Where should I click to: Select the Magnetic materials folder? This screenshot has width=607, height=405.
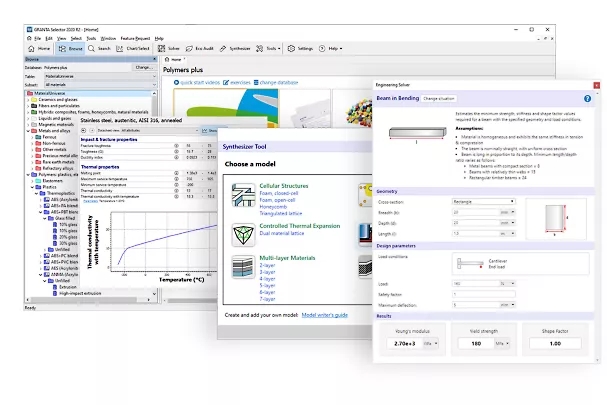point(56,125)
